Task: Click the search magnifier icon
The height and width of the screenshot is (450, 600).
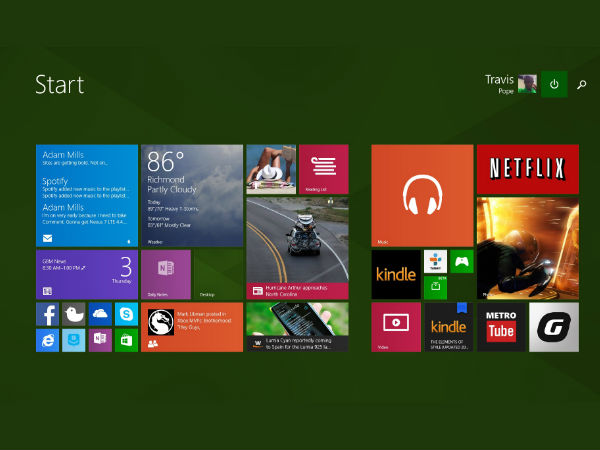Action: click(x=582, y=84)
